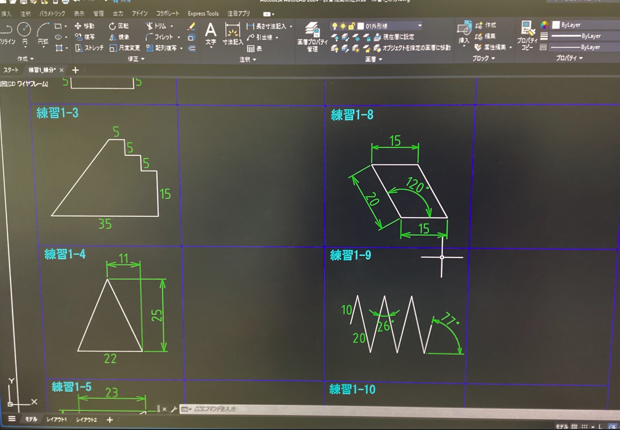This screenshot has width=620, height=430.
Task: Toggle the layer lightbulb on/off icon
Action: (x=333, y=25)
